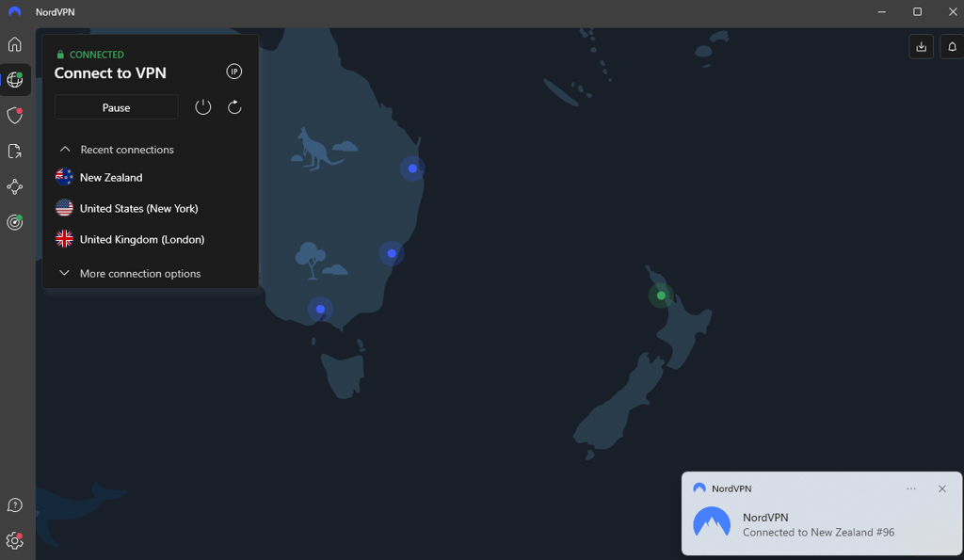
Task: Open the Meshnet icon in sidebar
Action: click(15, 186)
